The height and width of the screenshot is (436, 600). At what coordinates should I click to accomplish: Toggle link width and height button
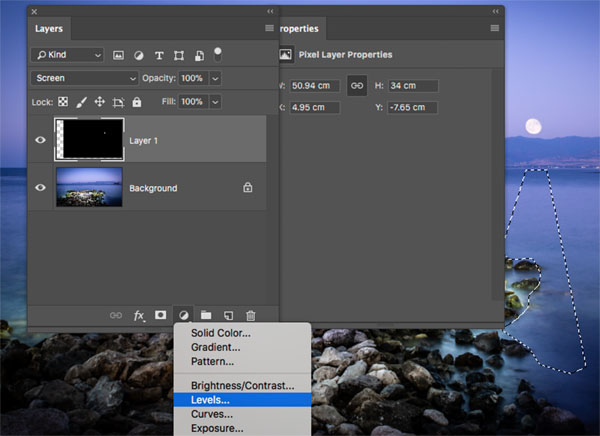(356, 87)
